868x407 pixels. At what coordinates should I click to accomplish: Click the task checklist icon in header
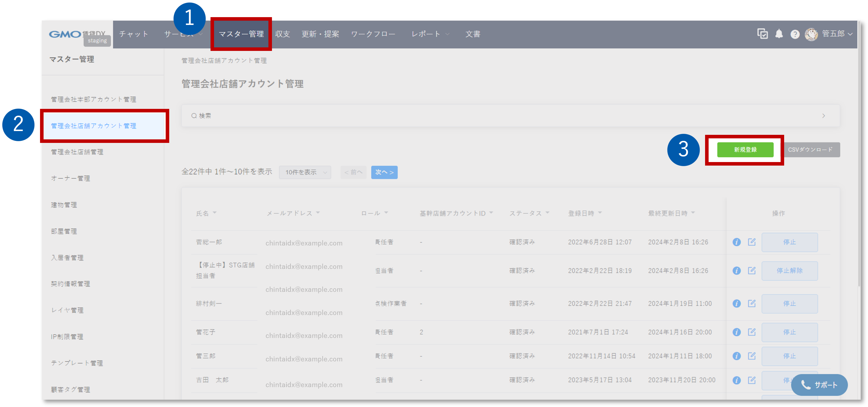point(762,34)
